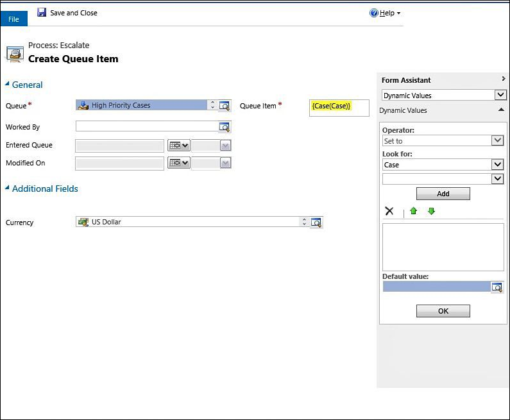The width and height of the screenshot is (510, 420).
Task: Click the OK button
Action: click(443, 311)
